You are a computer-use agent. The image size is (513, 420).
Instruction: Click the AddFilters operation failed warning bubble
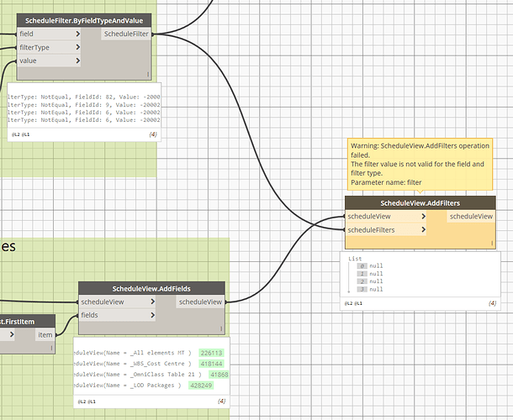click(420, 164)
